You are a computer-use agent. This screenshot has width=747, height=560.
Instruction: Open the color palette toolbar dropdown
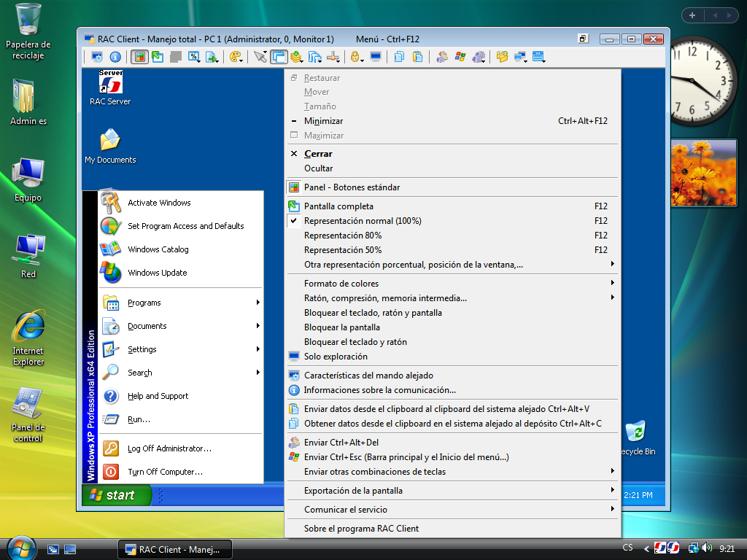[236, 57]
